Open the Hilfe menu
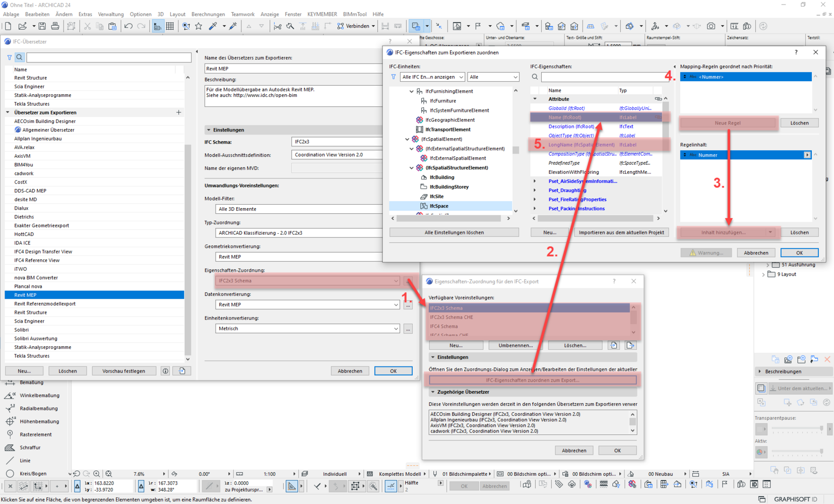This screenshot has height=504, width=834. pyautogui.click(x=378, y=14)
